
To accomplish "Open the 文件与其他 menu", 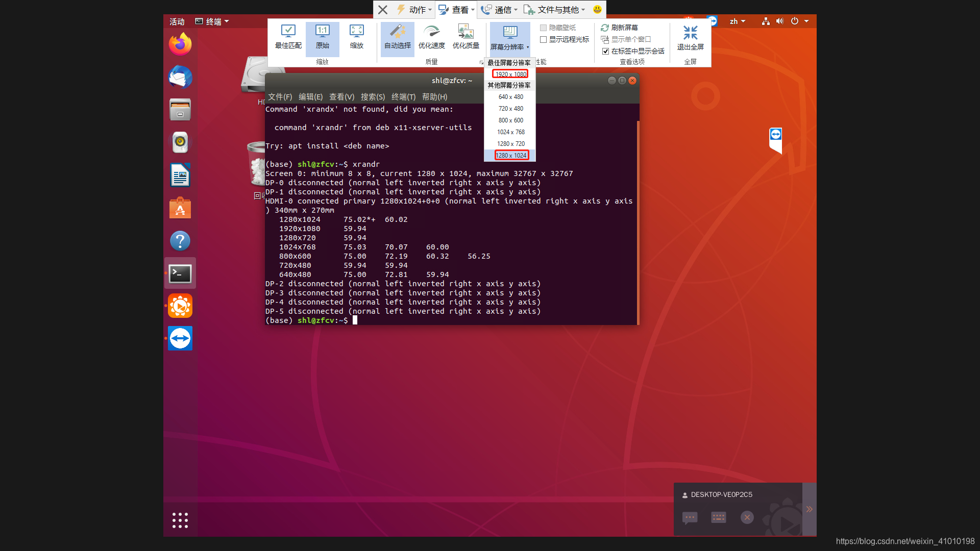I will pos(554,10).
